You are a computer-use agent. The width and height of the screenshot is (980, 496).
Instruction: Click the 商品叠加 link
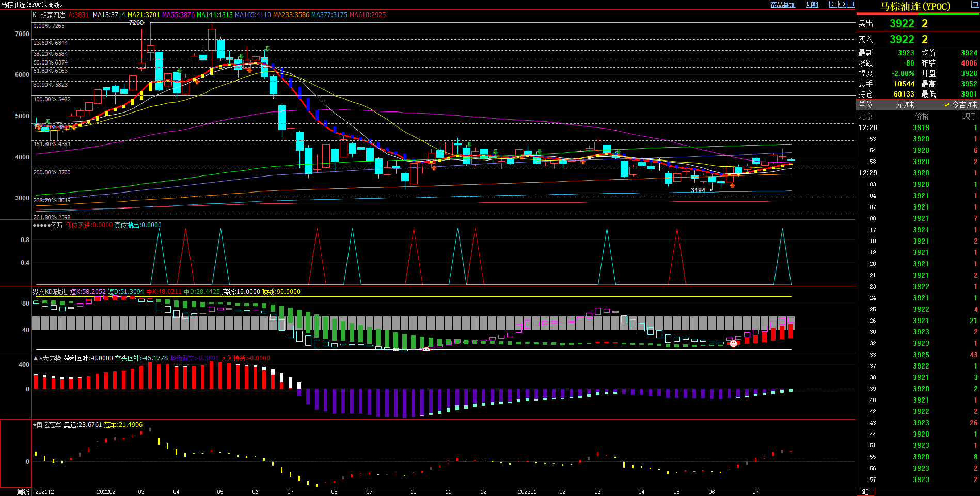[x=783, y=5]
